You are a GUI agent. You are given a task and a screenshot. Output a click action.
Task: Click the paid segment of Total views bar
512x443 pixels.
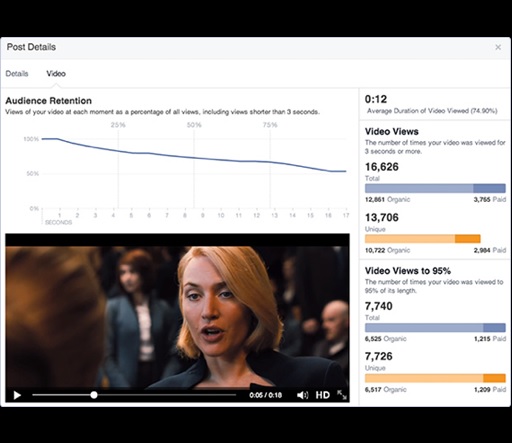coord(489,188)
